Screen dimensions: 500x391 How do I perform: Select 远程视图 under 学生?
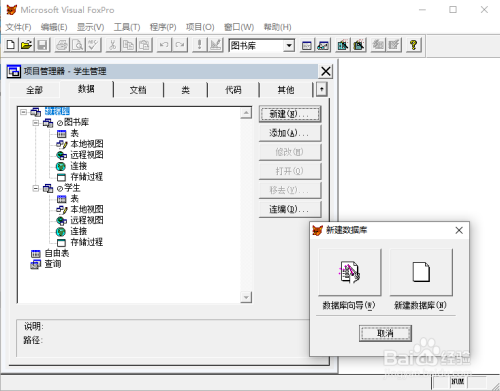tap(87, 220)
